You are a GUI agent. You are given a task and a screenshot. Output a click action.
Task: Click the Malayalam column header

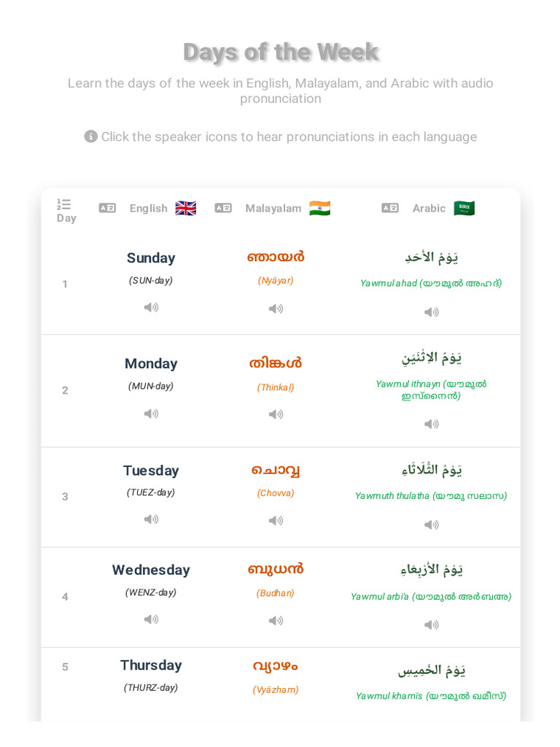click(273, 209)
